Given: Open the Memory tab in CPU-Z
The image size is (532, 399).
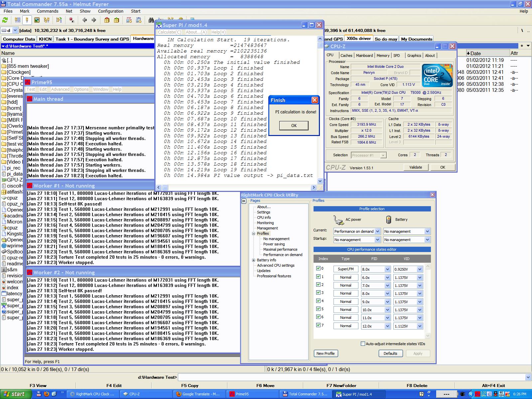Looking at the screenshot, I should click(383, 56).
